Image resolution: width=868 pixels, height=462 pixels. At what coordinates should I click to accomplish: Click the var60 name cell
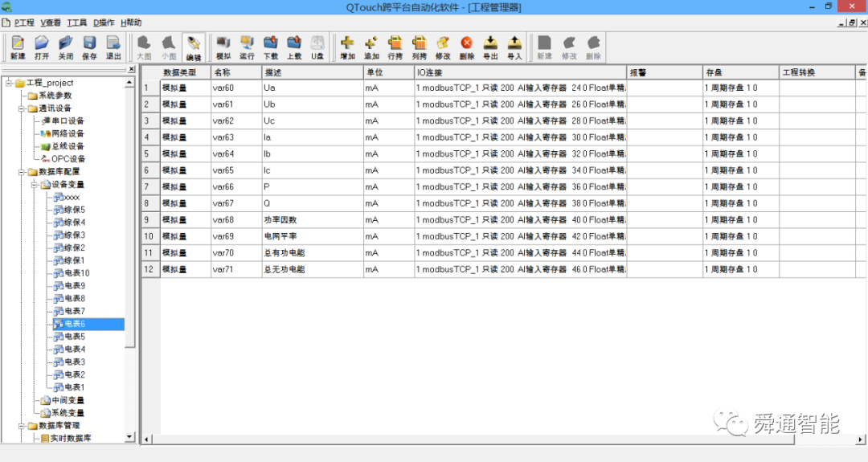(236, 88)
